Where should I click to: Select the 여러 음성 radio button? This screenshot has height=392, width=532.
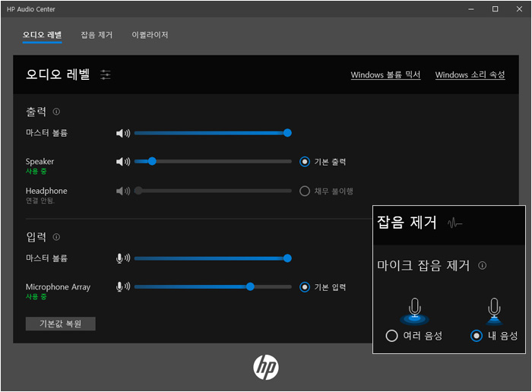tap(391, 336)
